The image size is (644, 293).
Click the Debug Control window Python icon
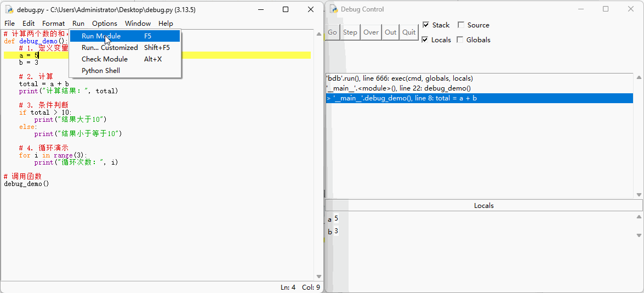point(333,9)
